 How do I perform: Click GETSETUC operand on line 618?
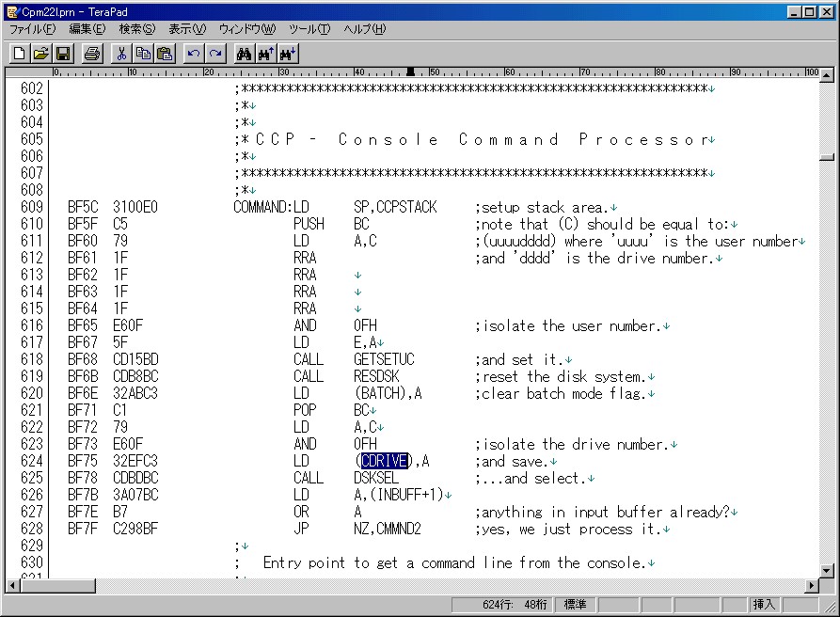(384, 359)
